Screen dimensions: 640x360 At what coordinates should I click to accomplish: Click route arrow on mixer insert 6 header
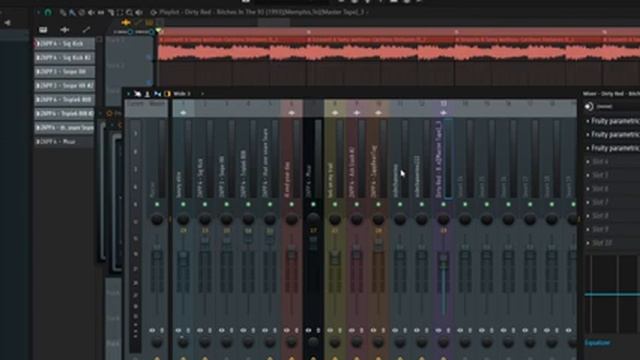tap(291, 113)
